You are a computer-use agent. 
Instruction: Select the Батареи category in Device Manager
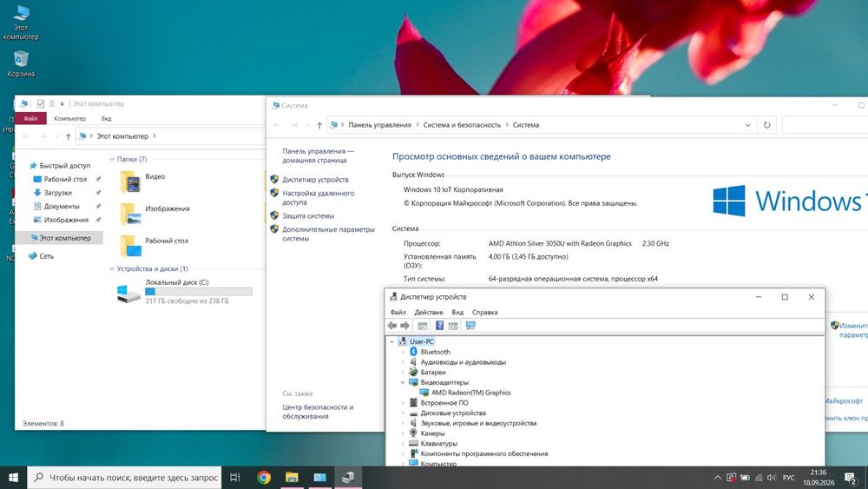coord(433,372)
